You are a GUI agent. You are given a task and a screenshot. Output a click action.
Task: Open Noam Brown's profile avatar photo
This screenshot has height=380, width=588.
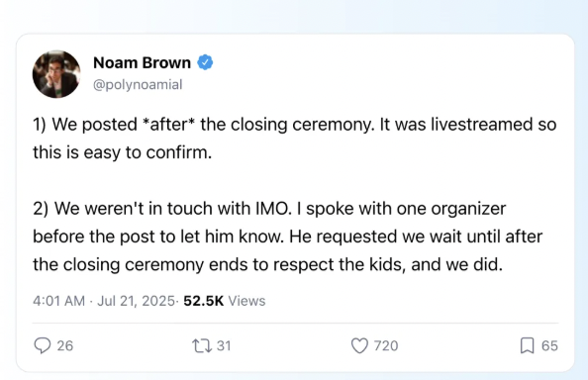(56, 74)
